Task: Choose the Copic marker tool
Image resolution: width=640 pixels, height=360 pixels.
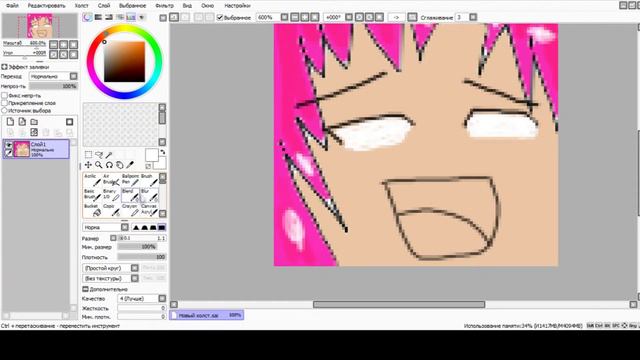Action: tap(111, 210)
